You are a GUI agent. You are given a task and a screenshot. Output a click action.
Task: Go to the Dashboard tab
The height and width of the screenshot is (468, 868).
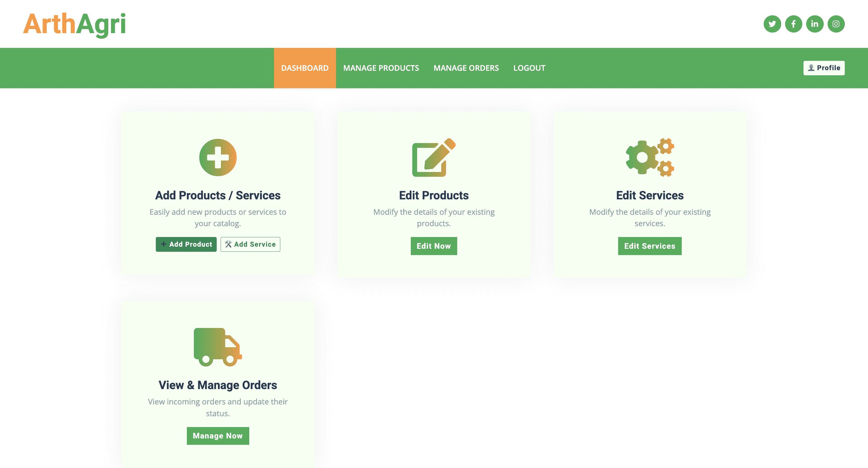coord(305,68)
